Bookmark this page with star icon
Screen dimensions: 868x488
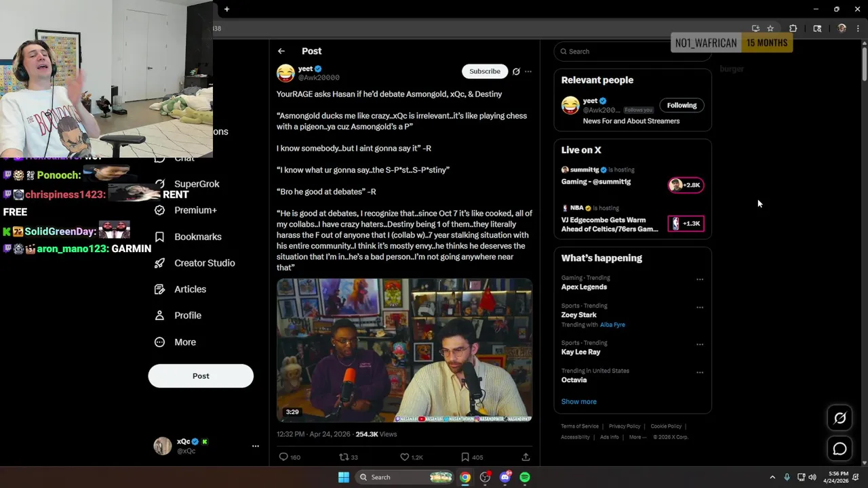click(x=770, y=28)
